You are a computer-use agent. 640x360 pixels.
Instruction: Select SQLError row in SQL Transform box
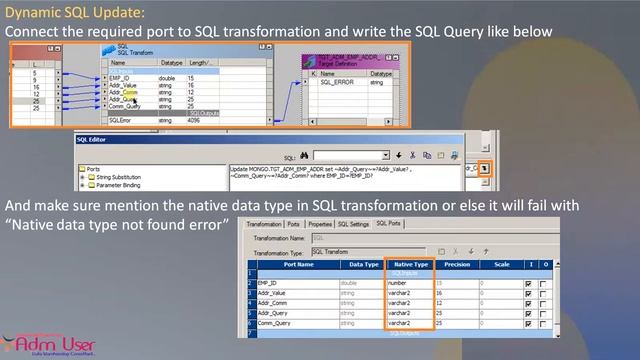coord(163,120)
